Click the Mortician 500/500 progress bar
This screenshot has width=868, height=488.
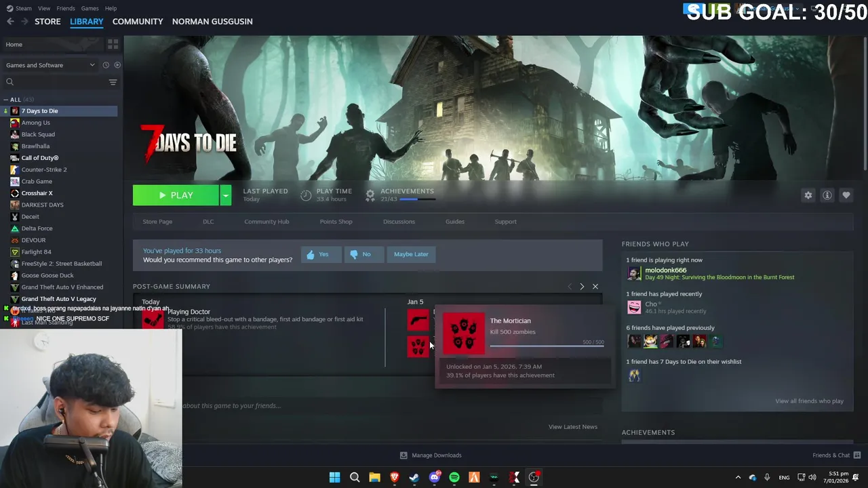(x=547, y=346)
